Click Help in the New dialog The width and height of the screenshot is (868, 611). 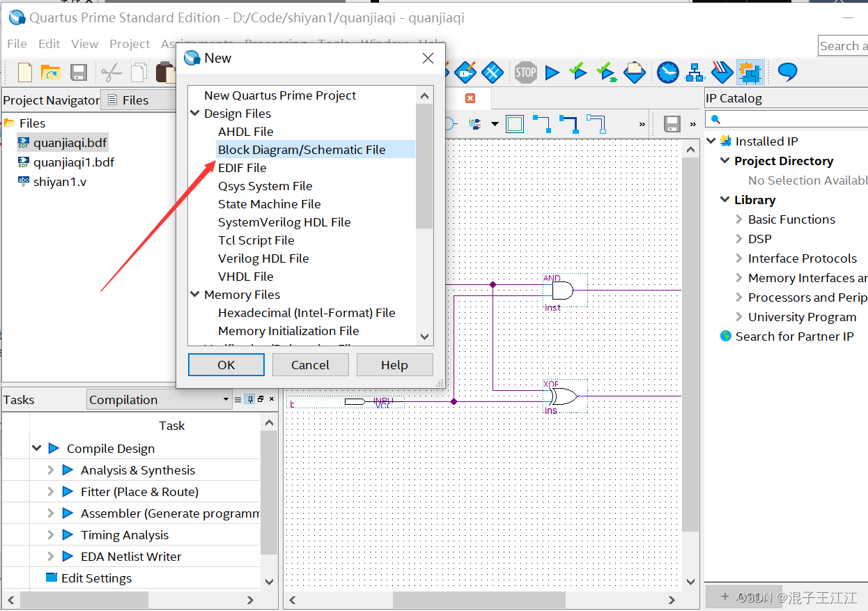pyautogui.click(x=394, y=365)
